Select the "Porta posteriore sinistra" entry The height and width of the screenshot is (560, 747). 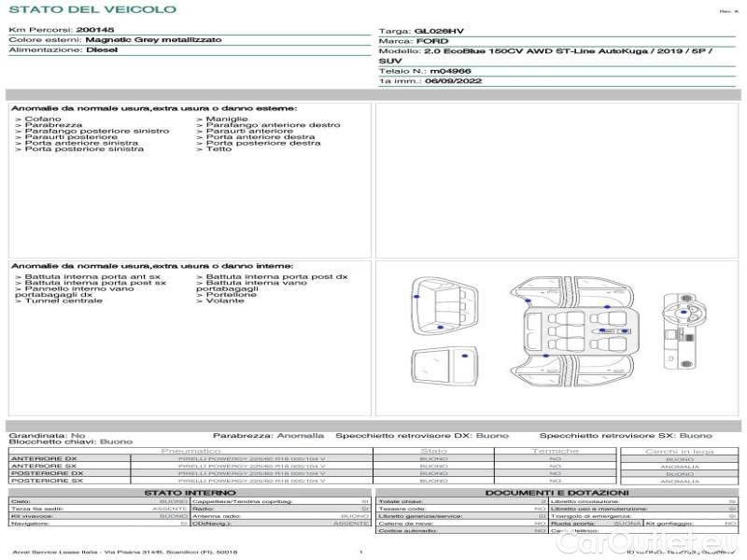(x=84, y=149)
